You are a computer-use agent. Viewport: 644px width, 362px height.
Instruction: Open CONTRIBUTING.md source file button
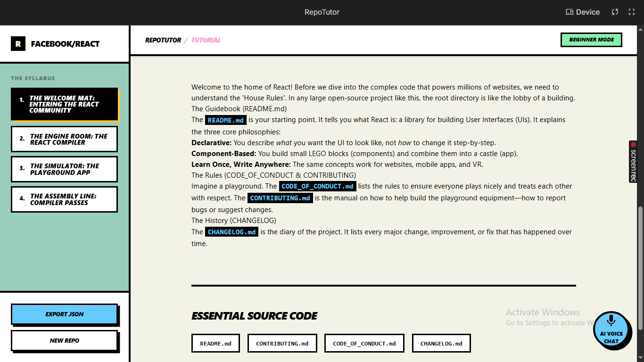(282, 343)
